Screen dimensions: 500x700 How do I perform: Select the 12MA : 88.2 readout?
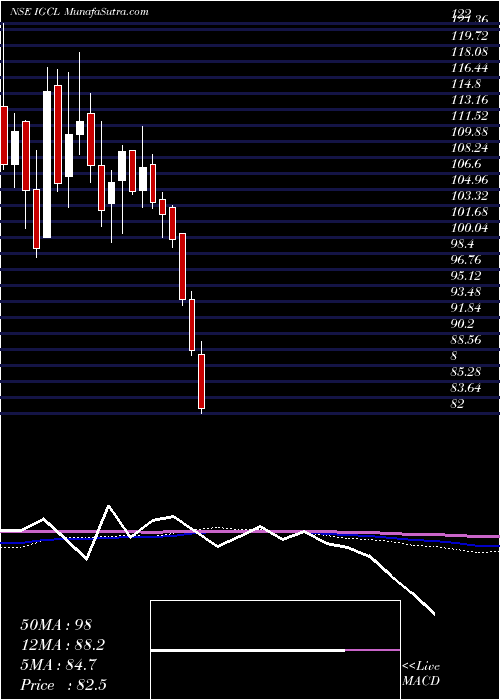coord(65,645)
